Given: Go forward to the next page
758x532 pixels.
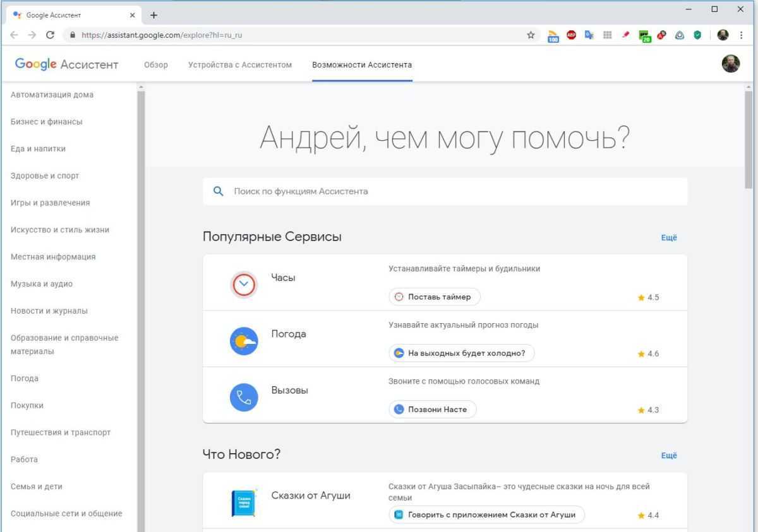Looking at the screenshot, I should [x=32, y=35].
